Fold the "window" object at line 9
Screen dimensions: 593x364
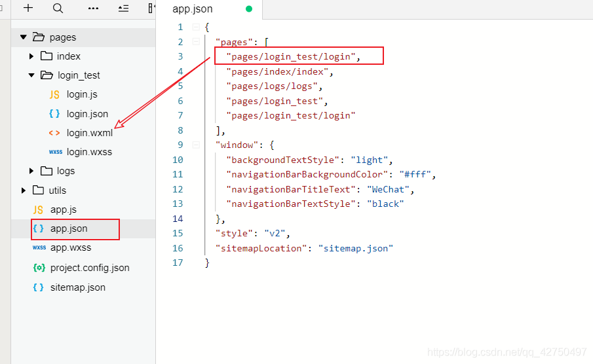click(x=195, y=145)
